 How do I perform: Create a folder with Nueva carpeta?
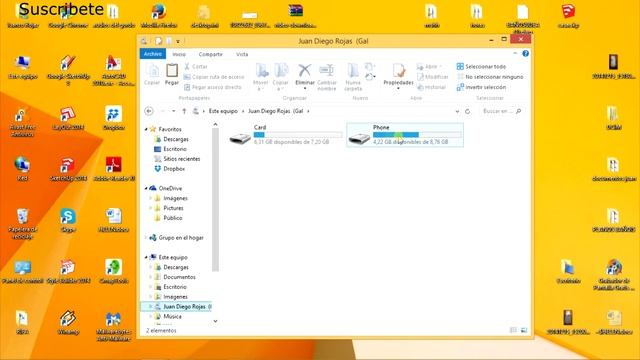click(x=353, y=77)
